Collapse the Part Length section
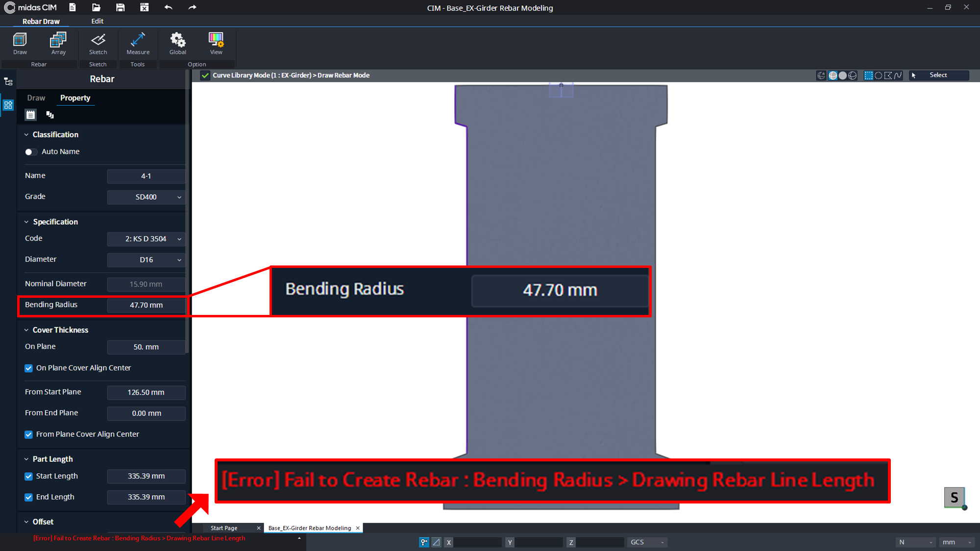 tap(26, 459)
